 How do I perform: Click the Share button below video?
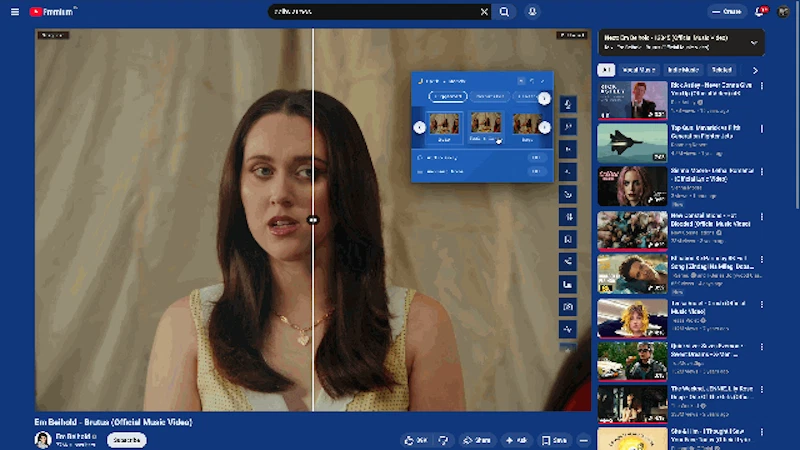click(477, 440)
